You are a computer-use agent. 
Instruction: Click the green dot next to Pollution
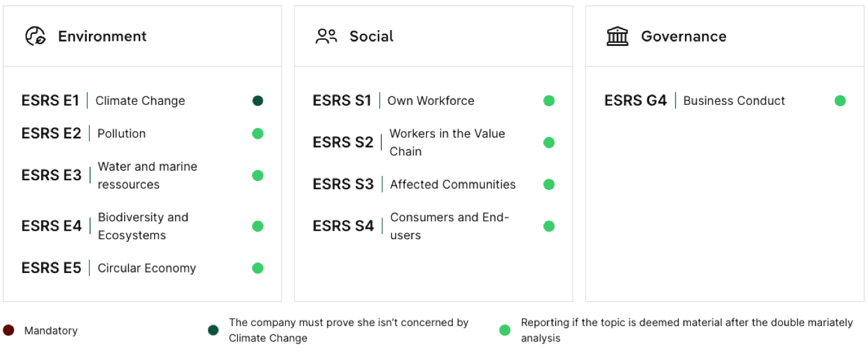click(258, 134)
